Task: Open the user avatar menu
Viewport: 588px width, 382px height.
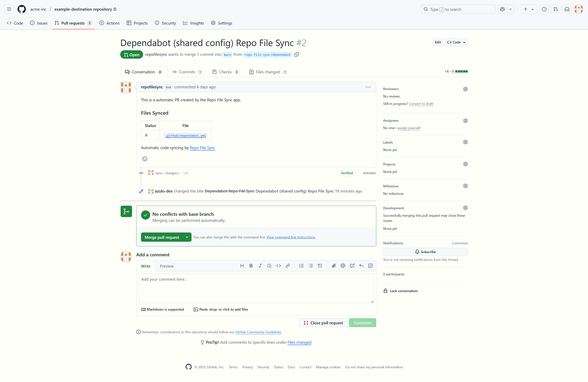Action: (579, 9)
